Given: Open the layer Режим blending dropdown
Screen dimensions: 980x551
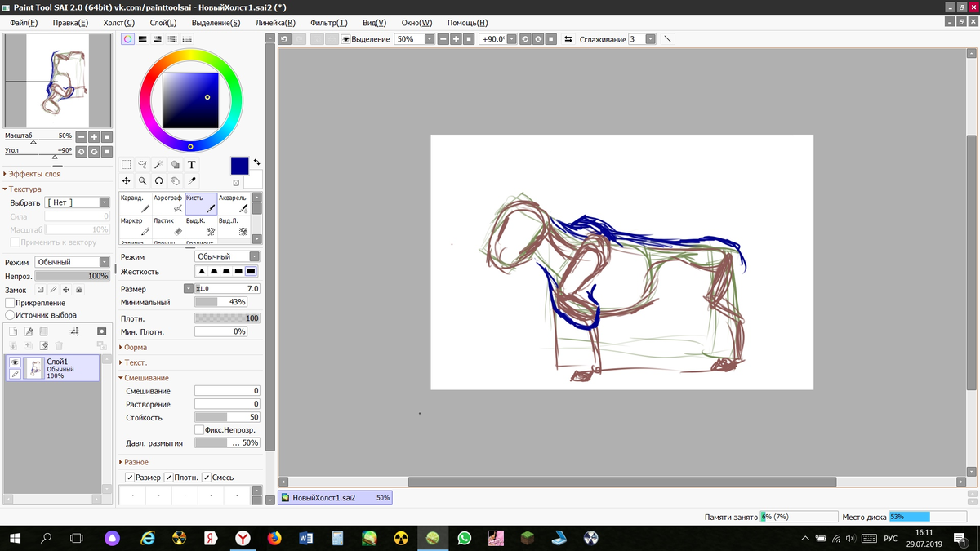Looking at the screenshot, I should tap(105, 262).
